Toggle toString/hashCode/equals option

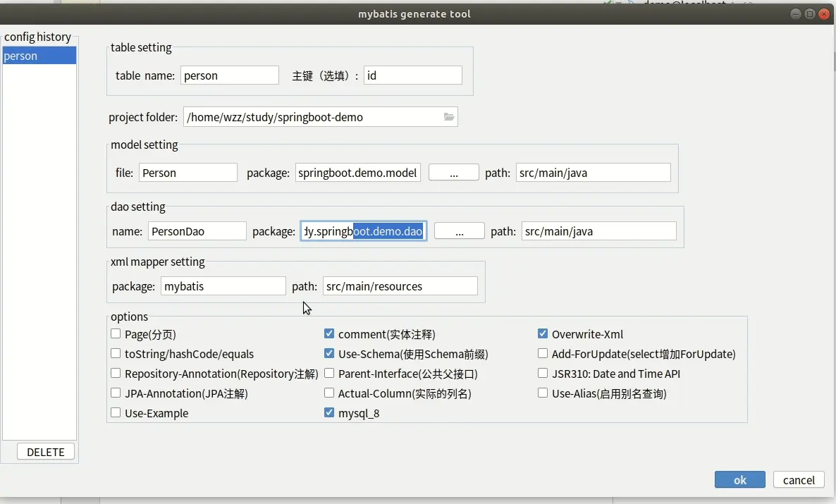tap(116, 354)
